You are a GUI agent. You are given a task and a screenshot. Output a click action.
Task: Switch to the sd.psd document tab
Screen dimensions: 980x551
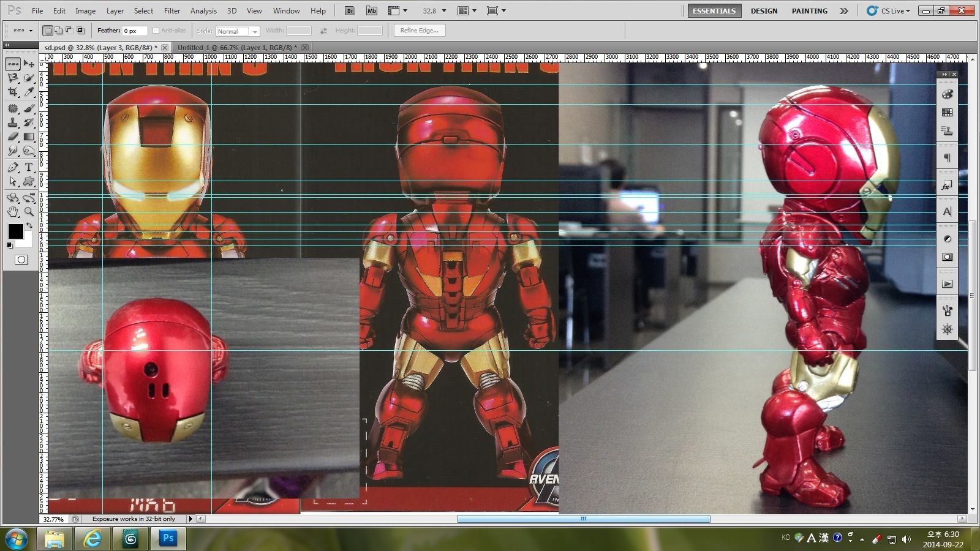pyautogui.click(x=100, y=47)
